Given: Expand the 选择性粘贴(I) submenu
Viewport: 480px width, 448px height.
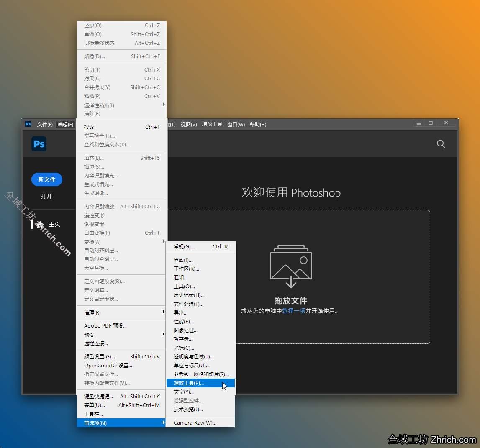Looking at the screenshot, I should tap(121, 105).
